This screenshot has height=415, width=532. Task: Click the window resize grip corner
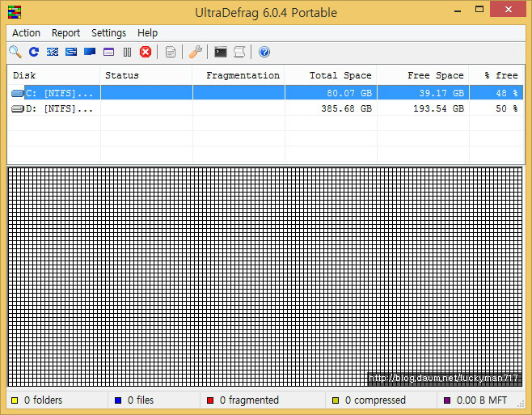click(x=521, y=404)
